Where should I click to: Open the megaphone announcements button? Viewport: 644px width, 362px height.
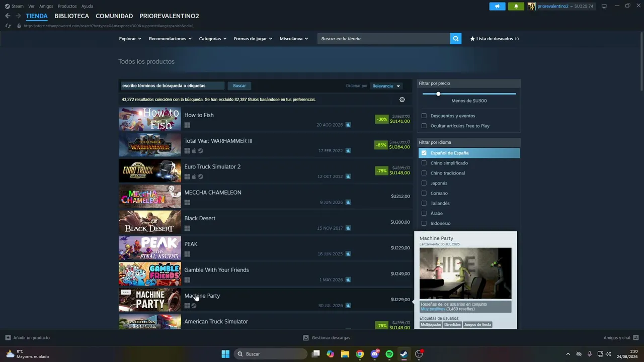[x=497, y=6]
